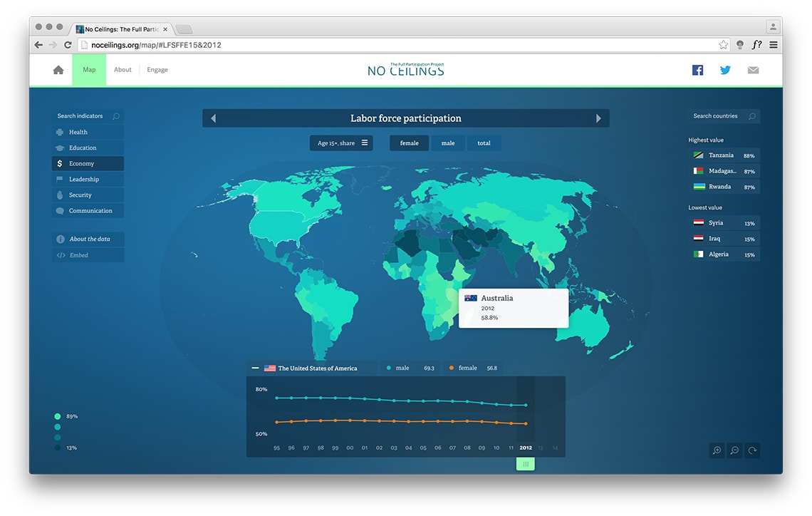
Task: Open the Age 15+, share dropdown
Action: 341,143
